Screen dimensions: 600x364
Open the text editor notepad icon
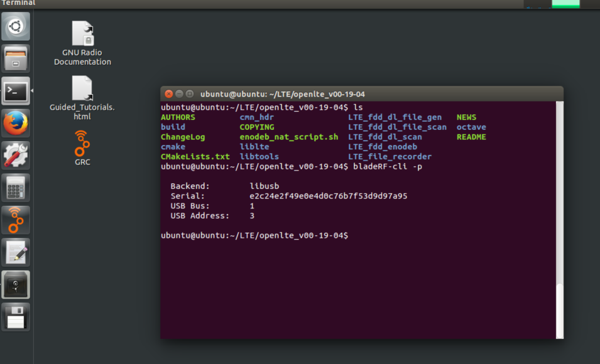16,252
